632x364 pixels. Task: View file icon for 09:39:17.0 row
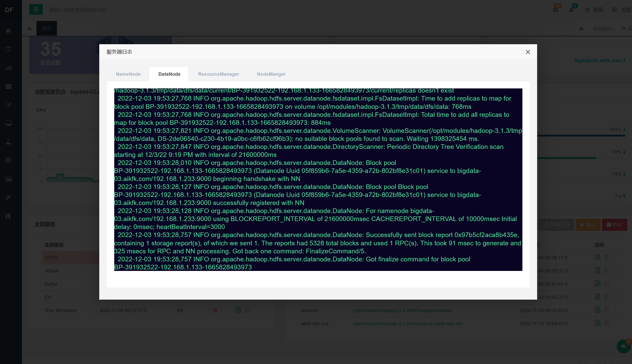[597, 257]
